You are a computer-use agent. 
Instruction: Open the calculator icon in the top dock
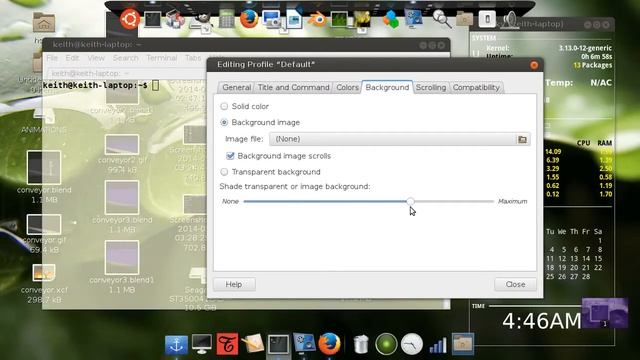[226, 19]
